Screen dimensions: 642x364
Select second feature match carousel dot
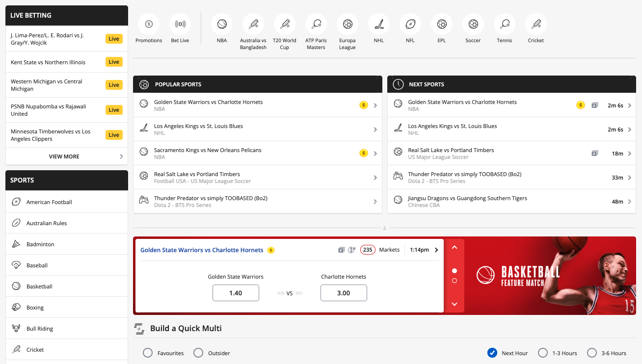[x=455, y=281]
